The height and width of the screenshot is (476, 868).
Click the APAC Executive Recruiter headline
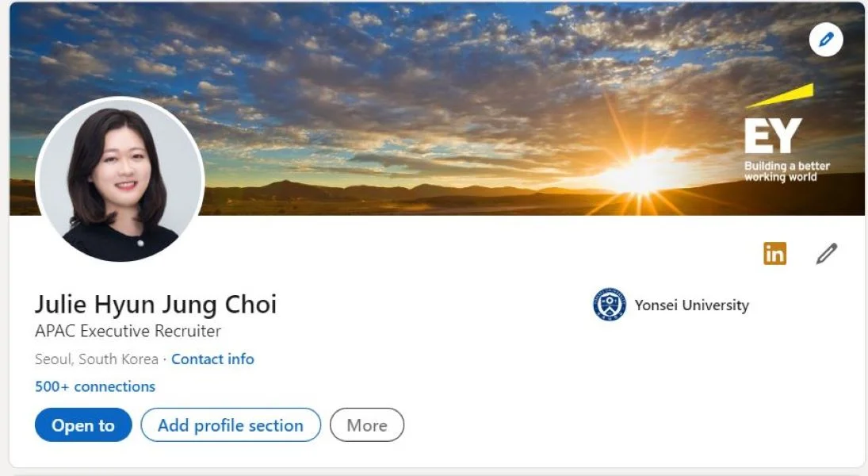(128, 331)
